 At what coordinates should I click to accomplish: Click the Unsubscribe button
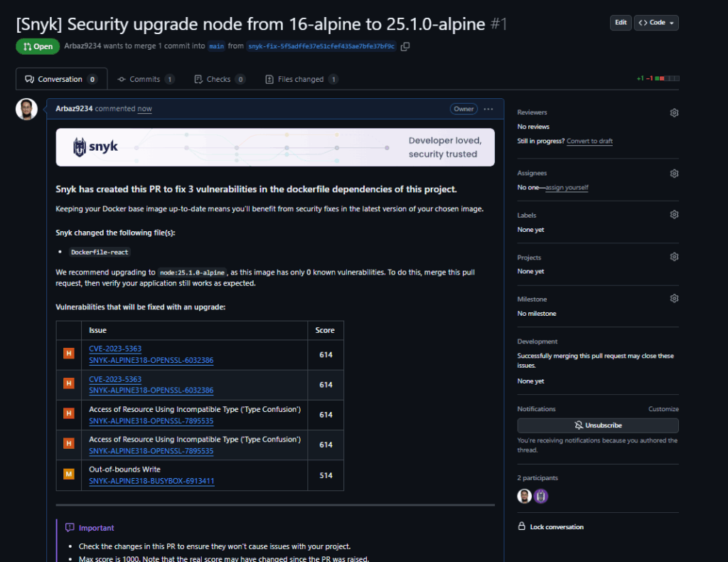pyautogui.click(x=598, y=425)
